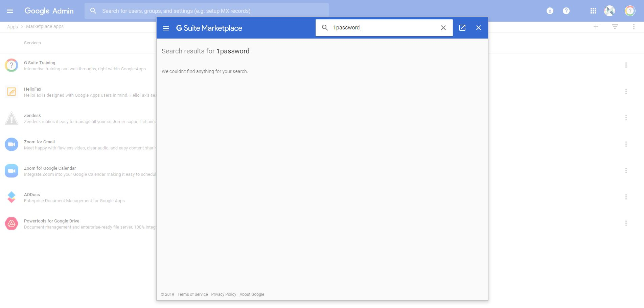Expand options menu for Zendesk
This screenshot has width=644, height=308.
pyautogui.click(x=626, y=118)
